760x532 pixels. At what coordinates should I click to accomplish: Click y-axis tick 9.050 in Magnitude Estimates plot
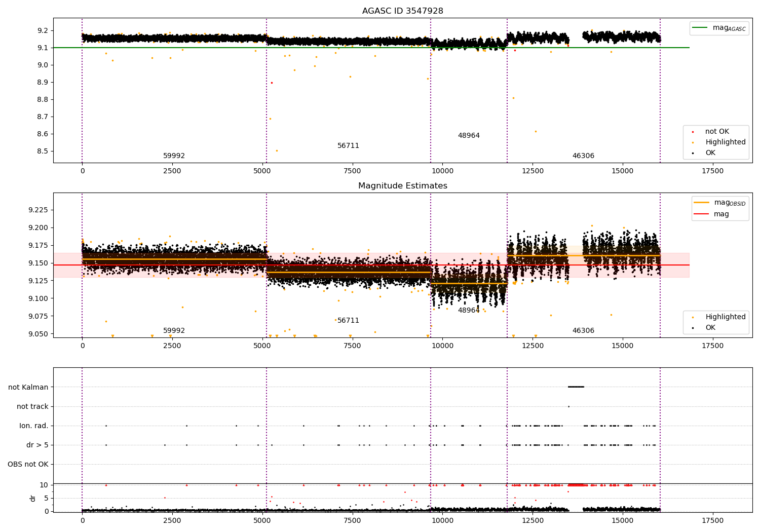(x=39, y=334)
